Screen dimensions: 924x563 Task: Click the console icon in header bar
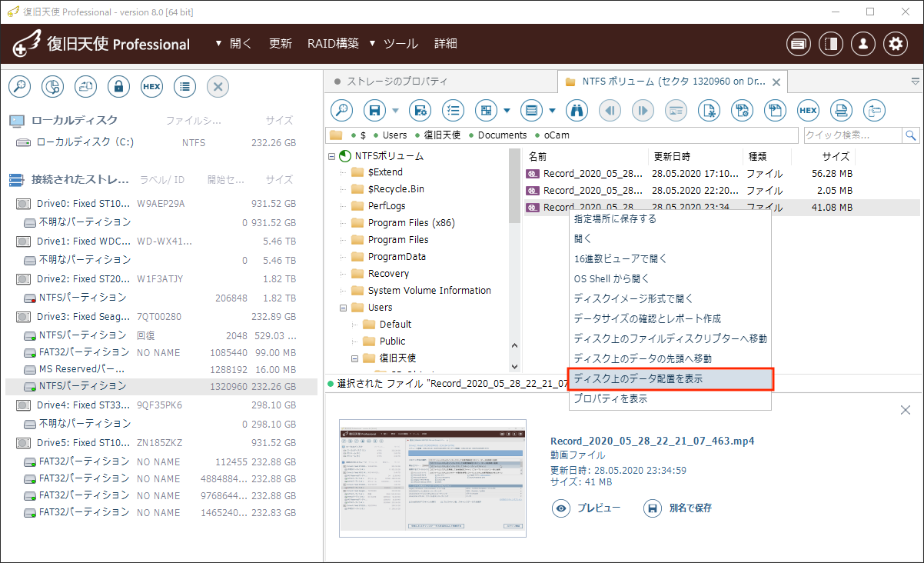799,44
